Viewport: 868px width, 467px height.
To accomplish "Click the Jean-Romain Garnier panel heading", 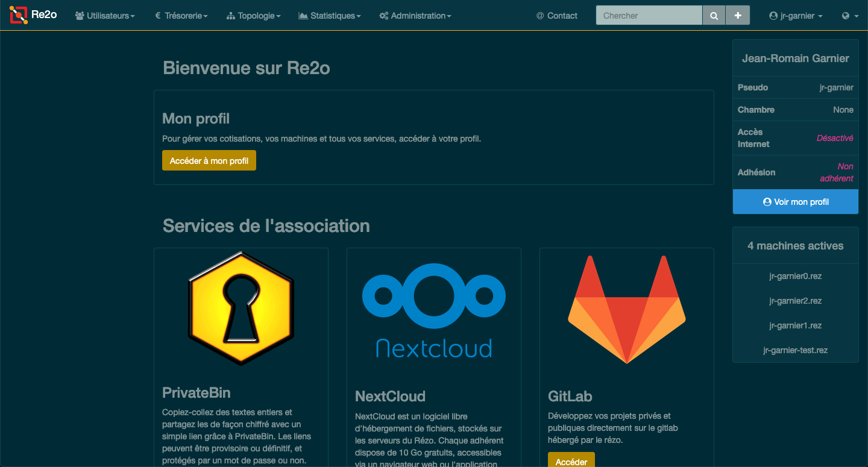I will coord(796,58).
